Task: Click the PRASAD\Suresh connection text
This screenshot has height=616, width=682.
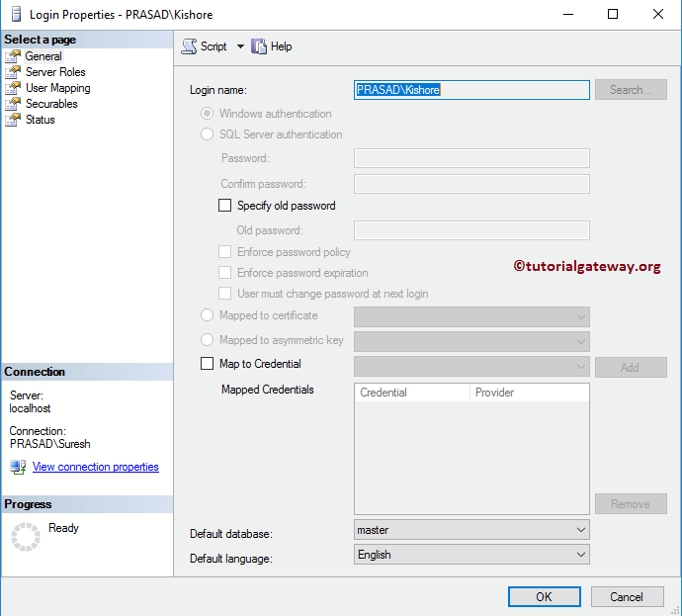Action: click(x=50, y=444)
